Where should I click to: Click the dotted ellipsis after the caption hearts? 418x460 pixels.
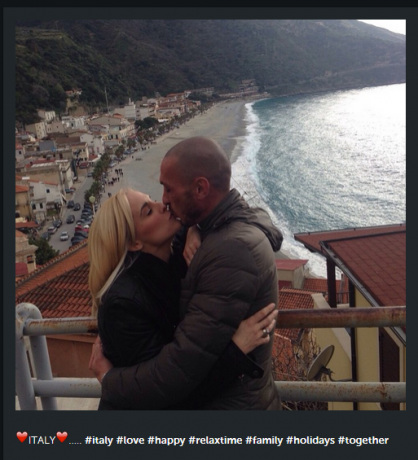coord(75,443)
